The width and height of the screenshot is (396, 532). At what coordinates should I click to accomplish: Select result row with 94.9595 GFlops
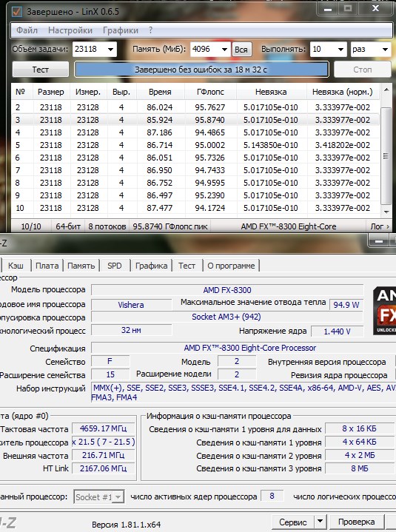point(195,183)
